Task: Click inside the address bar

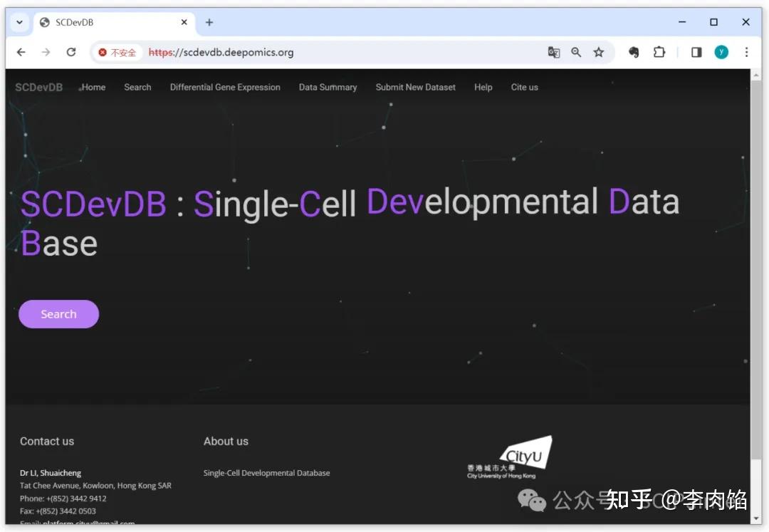Action: pos(285,52)
